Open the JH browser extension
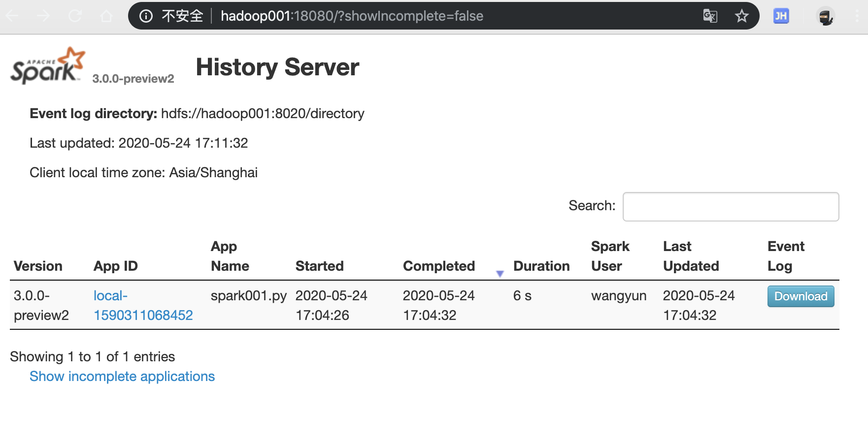Screen dimensions: 868x444 pyautogui.click(x=780, y=16)
